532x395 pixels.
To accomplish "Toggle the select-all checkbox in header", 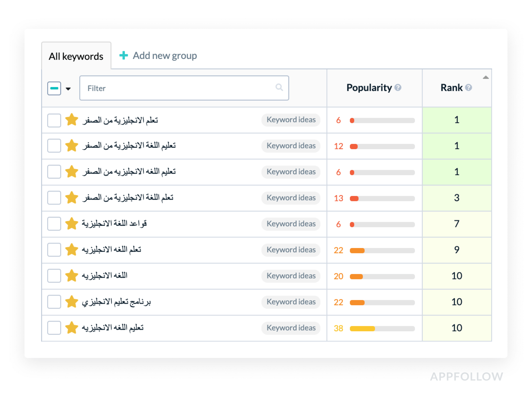I will (x=54, y=89).
